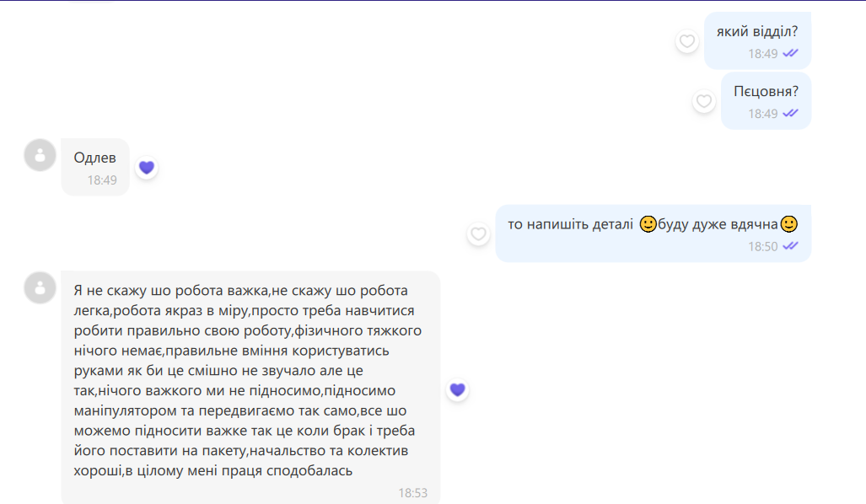Click the "буду дуже вдячна" message text
The image size is (866, 504).
pos(718,224)
